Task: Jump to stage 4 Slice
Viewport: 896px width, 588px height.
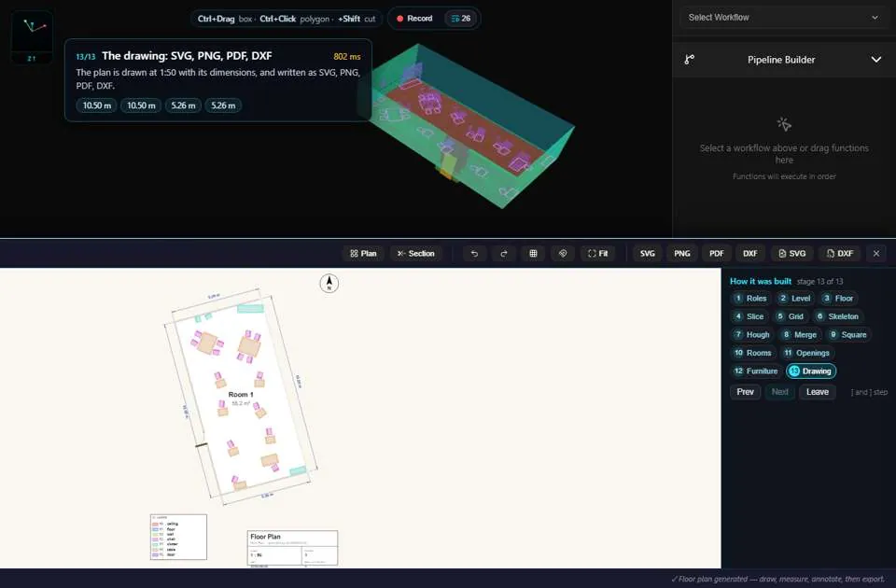Action: [749, 316]
